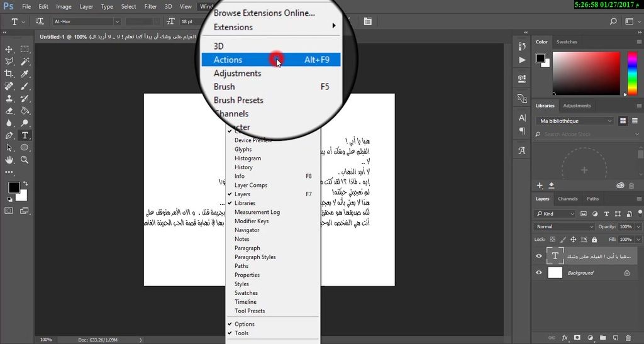Open collapsed Character panel icon
Viewport: 644px width, 344px height.
(x=522, y=118)
